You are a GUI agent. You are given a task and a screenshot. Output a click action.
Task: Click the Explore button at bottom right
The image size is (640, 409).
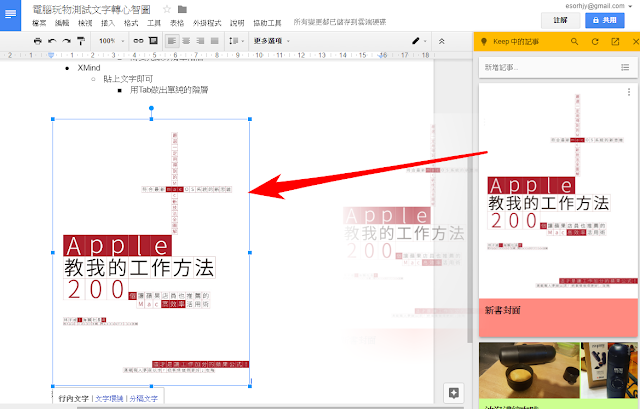point(453,393)
